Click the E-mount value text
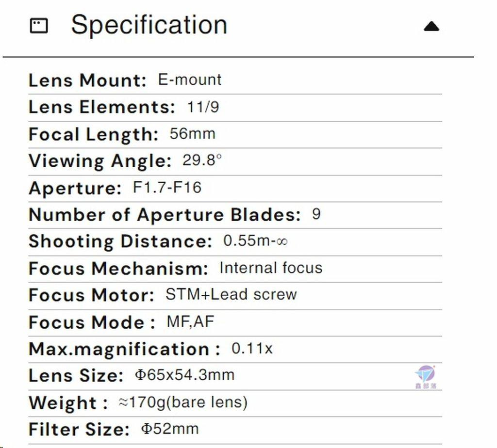This screenshot has height=448, width=497. [x=190, y=80]
